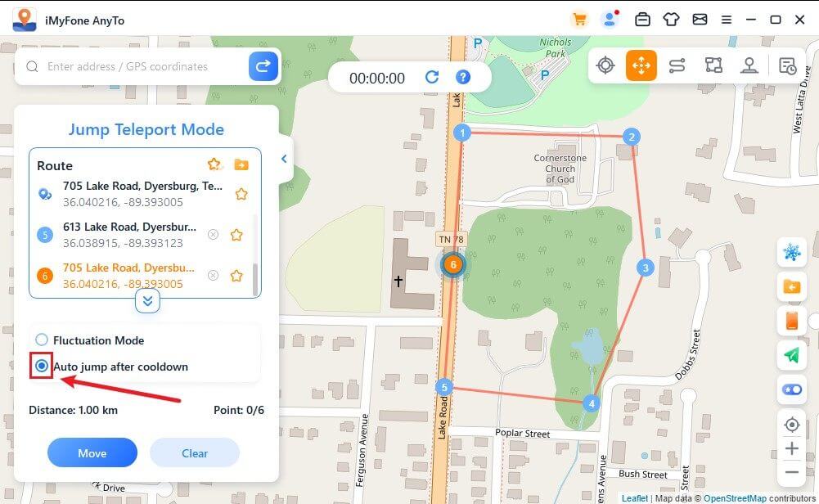The height and width of the screenshot is (504, 819).
Task: Zoom out the map with minus button
Action: point(792,472)
